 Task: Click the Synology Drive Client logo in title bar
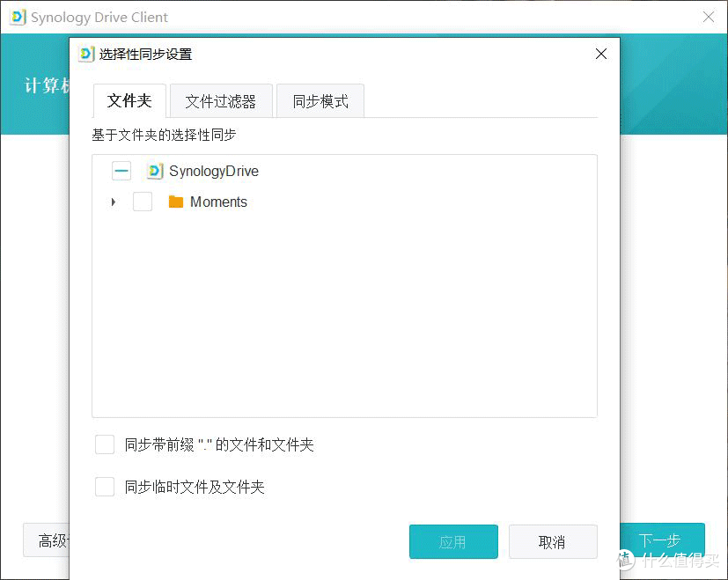click(16, 17)
